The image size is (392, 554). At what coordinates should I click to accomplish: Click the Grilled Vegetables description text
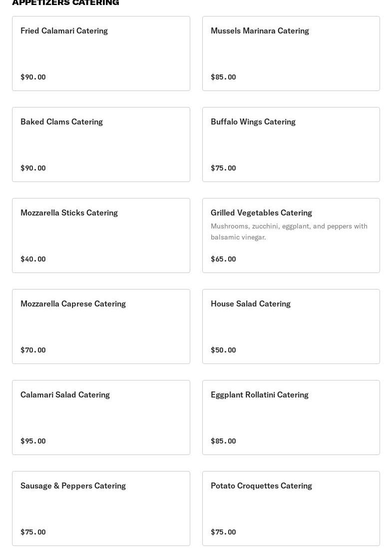(289, 231)
